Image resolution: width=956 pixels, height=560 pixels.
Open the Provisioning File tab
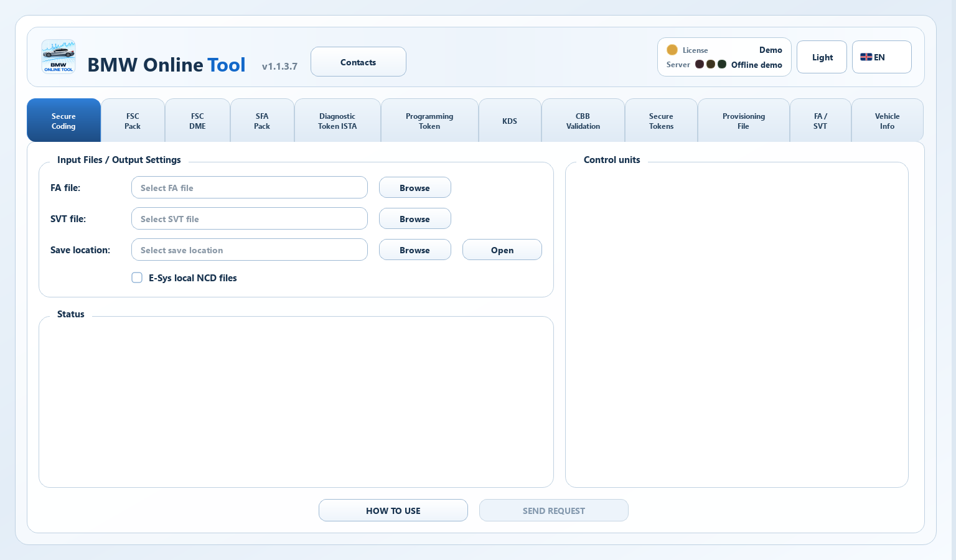[x=744, y=121]
